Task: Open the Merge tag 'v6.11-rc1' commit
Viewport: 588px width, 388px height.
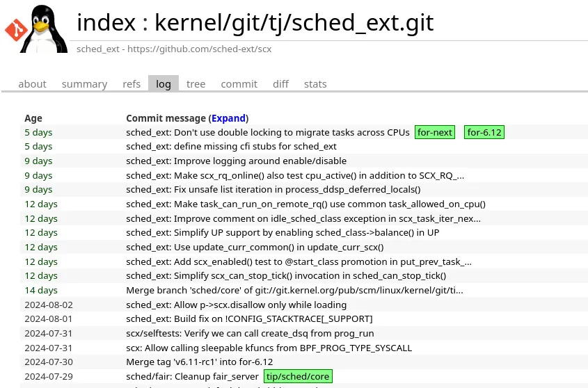Action: 199,362
